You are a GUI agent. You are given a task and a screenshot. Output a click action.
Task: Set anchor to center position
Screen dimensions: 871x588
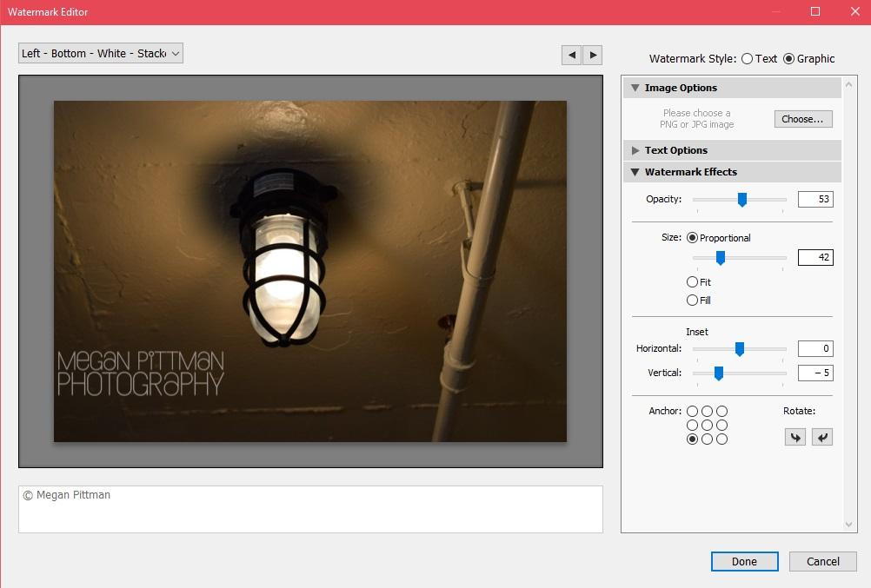coord(707,426)
